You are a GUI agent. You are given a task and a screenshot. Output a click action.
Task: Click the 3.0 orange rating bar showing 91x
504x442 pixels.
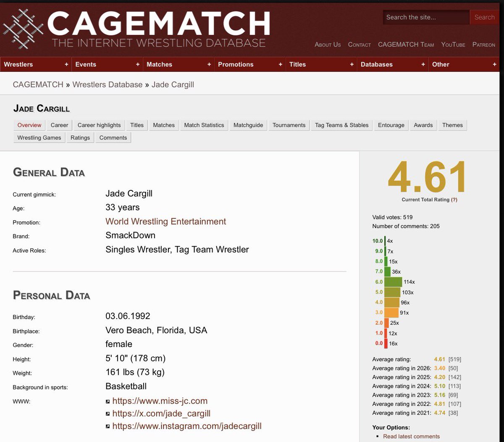(x=391, y=313)
